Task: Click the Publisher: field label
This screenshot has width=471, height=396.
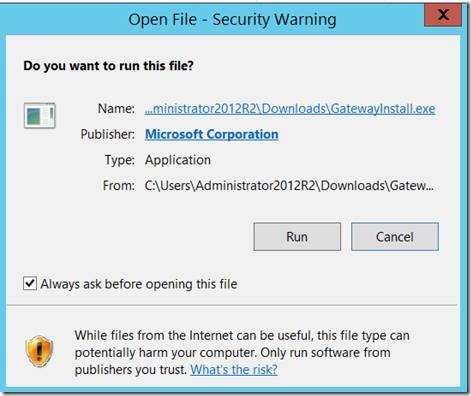Action: click(x=108, y=134)
